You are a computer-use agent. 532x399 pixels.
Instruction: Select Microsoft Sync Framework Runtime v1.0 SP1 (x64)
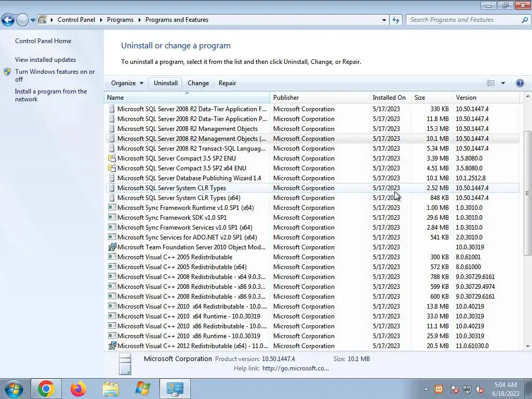(x=312, y=207)
